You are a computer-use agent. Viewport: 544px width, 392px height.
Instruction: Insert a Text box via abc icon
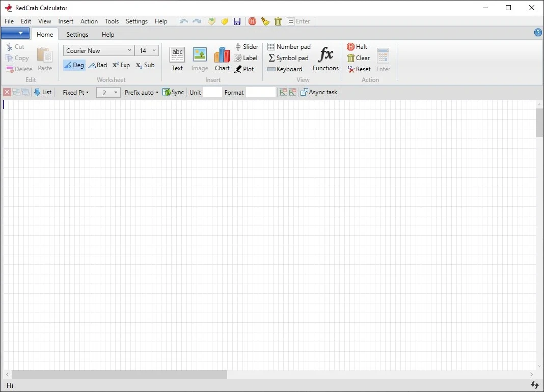pyautogui.click(x=177, y=59)
